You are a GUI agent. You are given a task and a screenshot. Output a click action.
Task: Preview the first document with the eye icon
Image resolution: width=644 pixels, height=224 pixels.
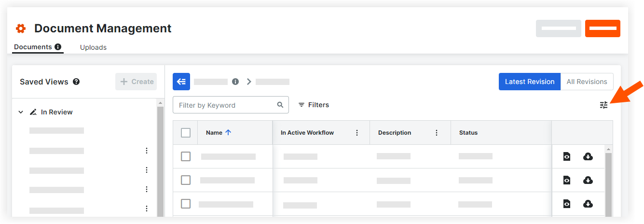[567, 156]
